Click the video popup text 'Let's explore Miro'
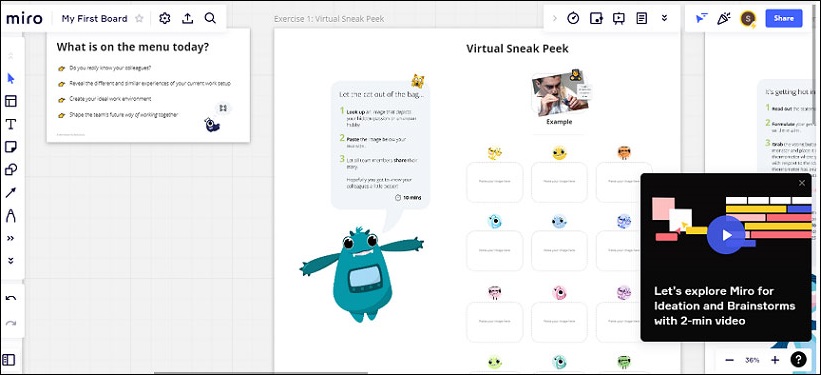821x375 pixels. (x=725, y=306)
